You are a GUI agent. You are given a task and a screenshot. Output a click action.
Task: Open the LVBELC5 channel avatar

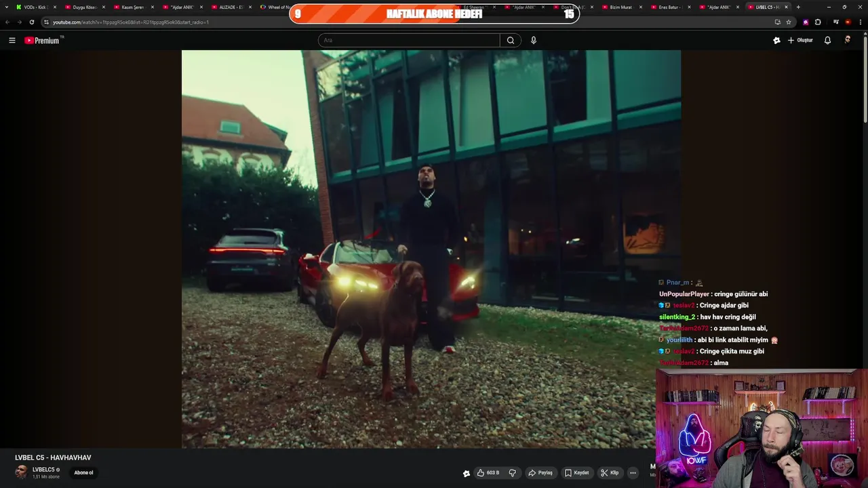tap(22, 472)
